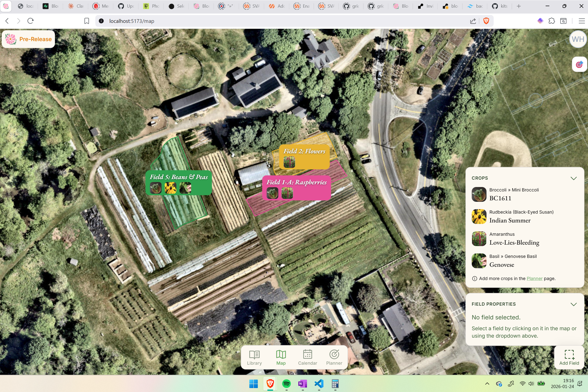
Task: Select the Map view icon
Action: (x=281, y=358)
